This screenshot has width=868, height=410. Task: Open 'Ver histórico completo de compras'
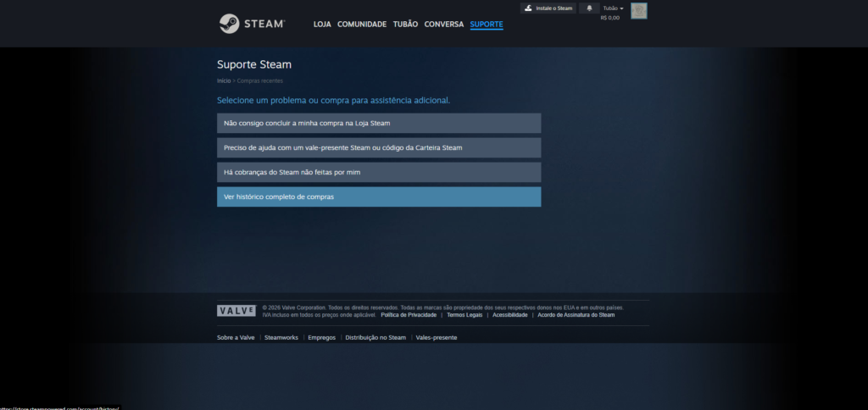(x=379, y=197)
